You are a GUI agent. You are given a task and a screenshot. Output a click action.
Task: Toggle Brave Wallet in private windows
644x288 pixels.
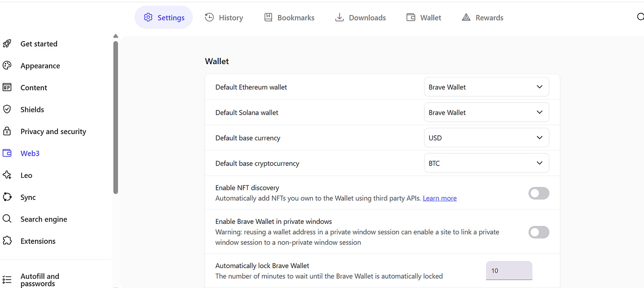coord(539,232)
